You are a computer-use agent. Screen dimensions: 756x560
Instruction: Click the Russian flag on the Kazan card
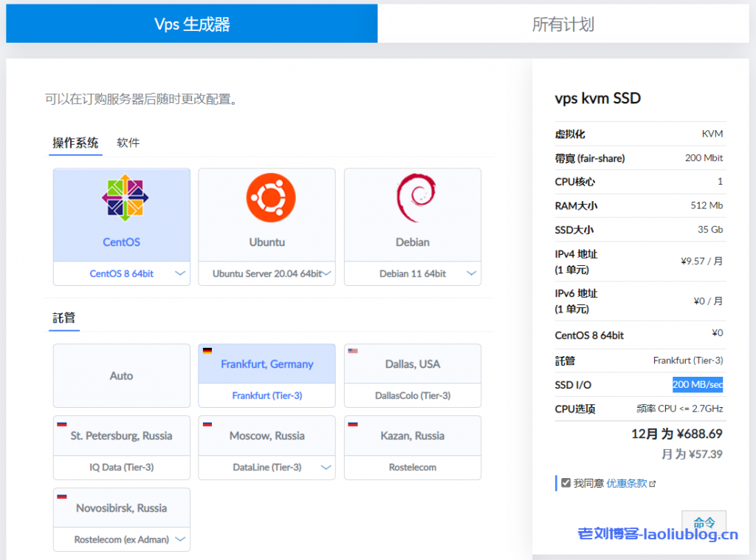pyautogui.click(x=351, y=423)
